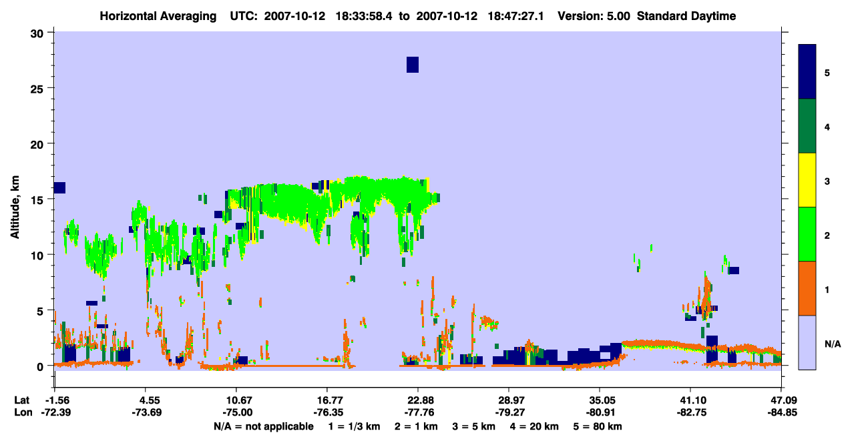Screen dimensions: 868x445
Task: Click the 'Lon' row label
Action: (22, 413)
